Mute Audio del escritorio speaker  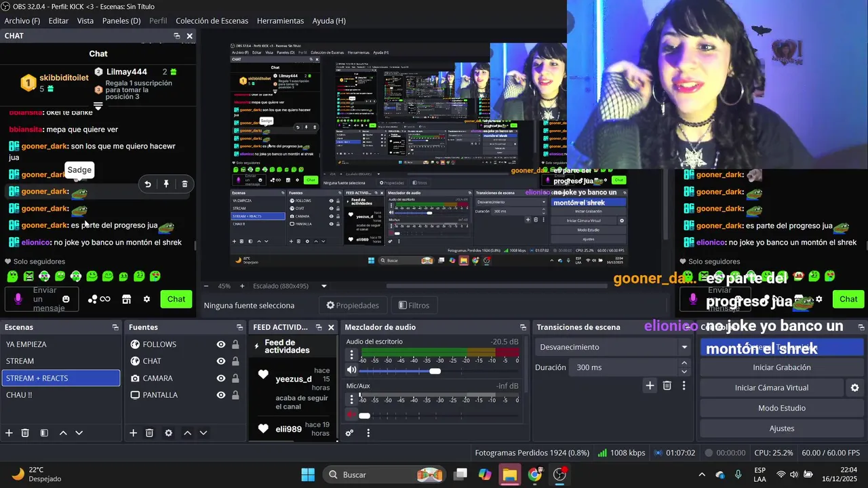351,370
